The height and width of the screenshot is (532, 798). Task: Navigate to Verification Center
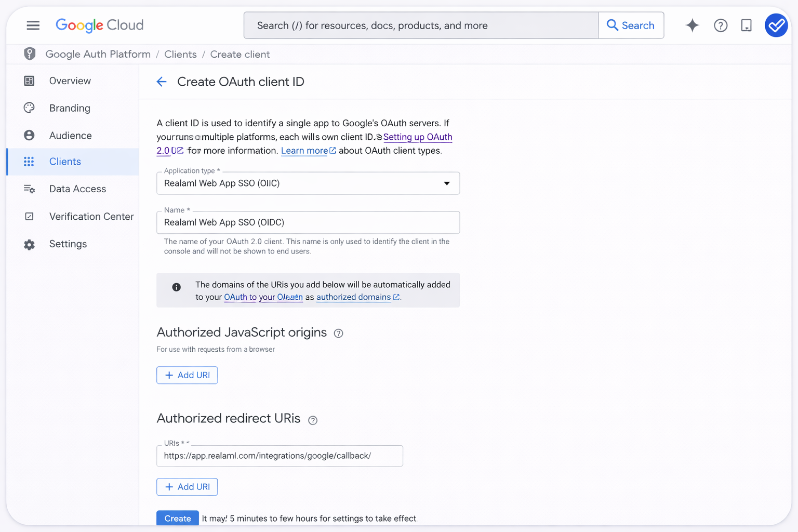pos(91,217)
